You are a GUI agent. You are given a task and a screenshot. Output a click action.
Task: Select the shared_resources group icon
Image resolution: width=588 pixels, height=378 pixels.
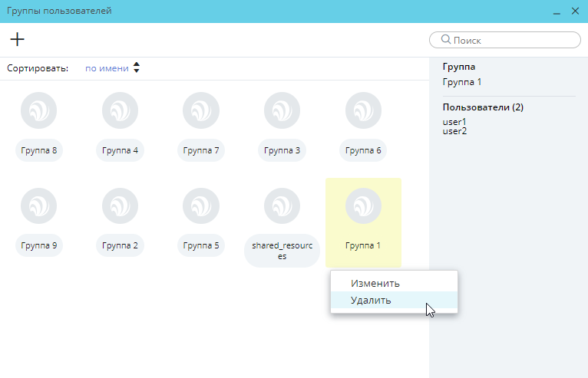point(282,206)
